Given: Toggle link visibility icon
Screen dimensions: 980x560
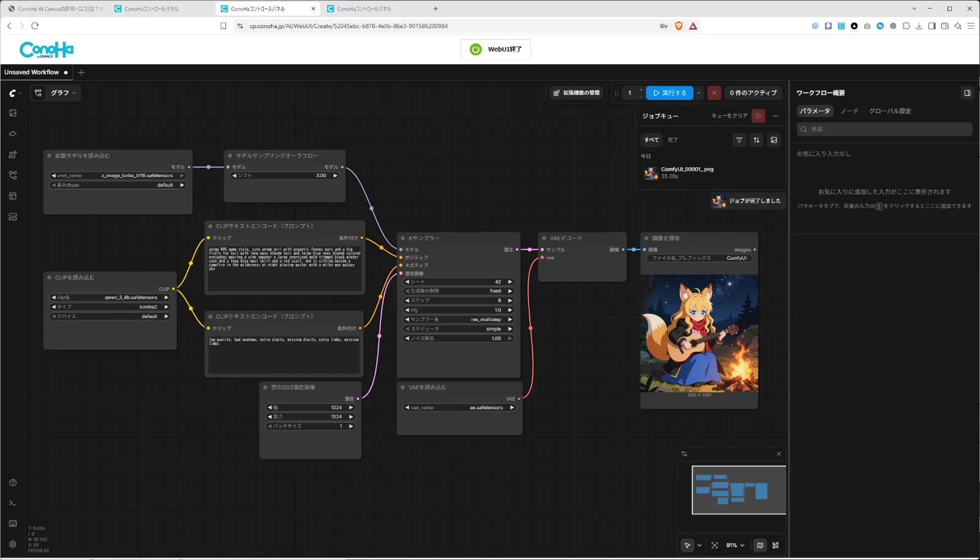Looking at the screenshot, I should point(775,545).
